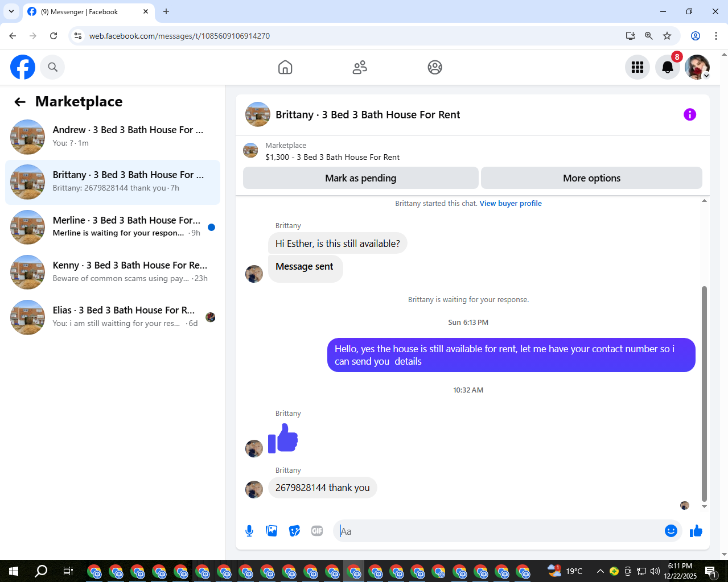Screen dimensions: 728x582
Task: Open the tab search dropdown arrow
Action: click(x=11, y=11)
